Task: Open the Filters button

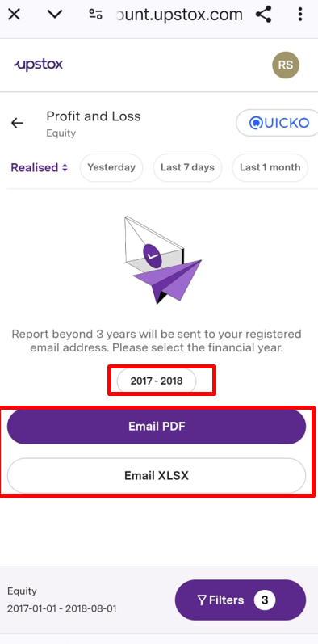Action: 241,600
